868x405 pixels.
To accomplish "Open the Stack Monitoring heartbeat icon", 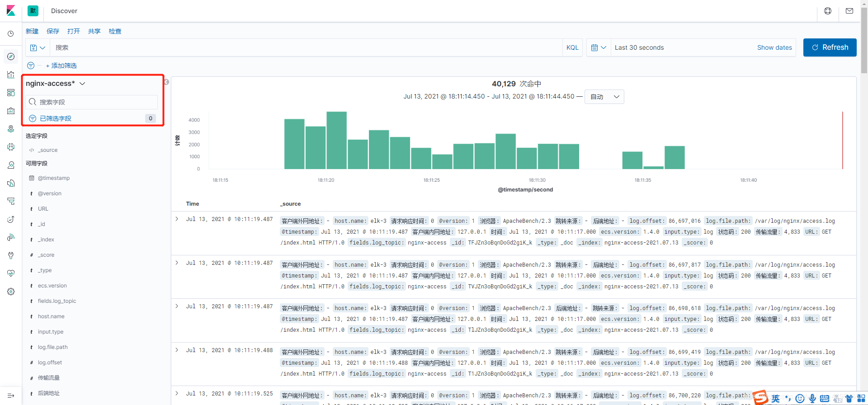I will 11,273.
